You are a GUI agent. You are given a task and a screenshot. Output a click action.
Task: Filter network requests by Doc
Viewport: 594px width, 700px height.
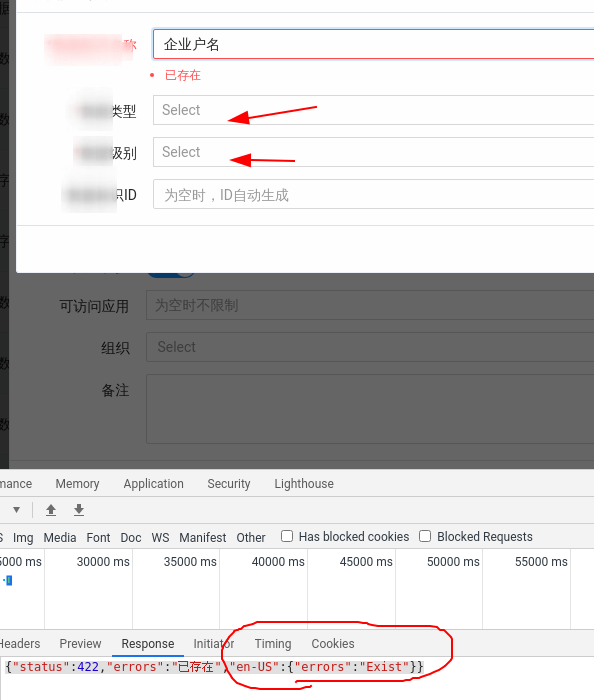click(131, 538)
